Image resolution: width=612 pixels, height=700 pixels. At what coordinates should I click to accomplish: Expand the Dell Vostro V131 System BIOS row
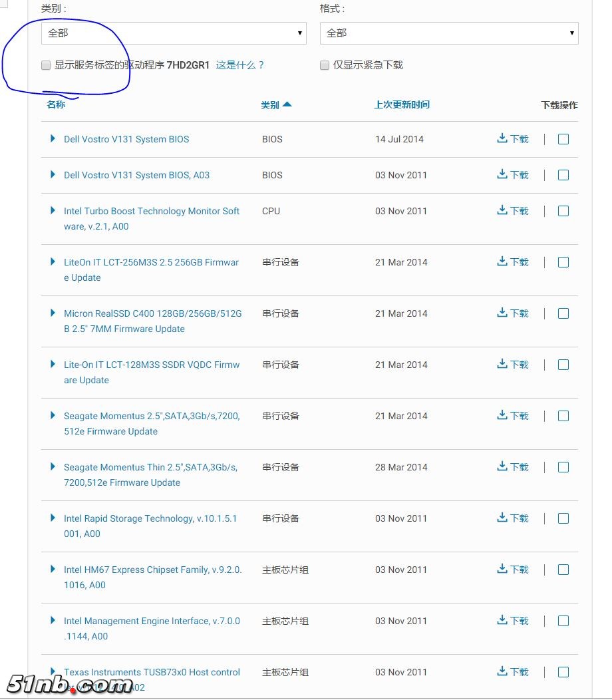53,139
